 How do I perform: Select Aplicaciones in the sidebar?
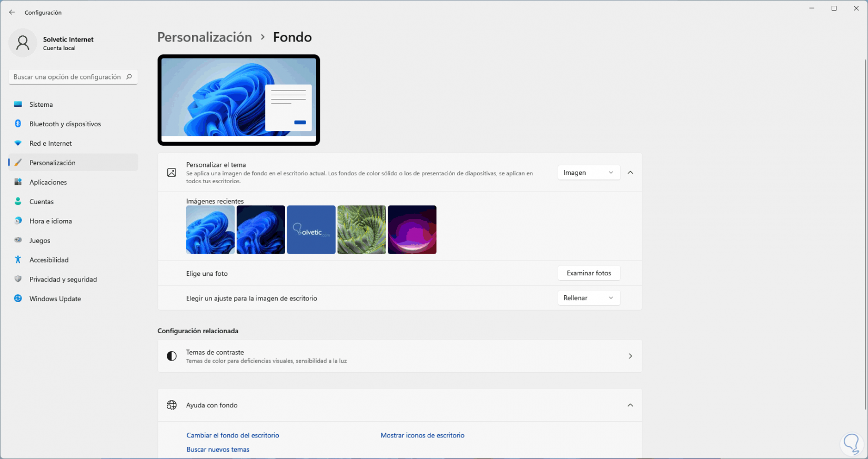point(73,182)
